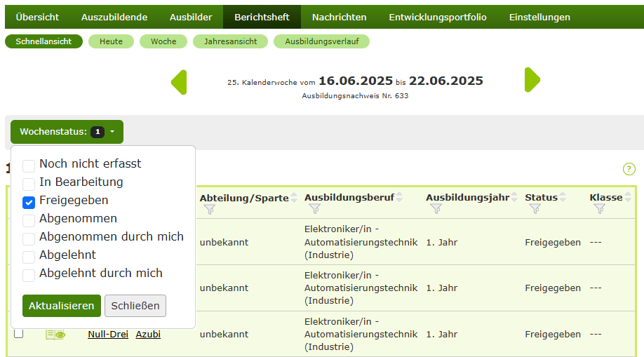Click the Schließen button
This screenshot has width=644, height=357.
pos(135,306)
